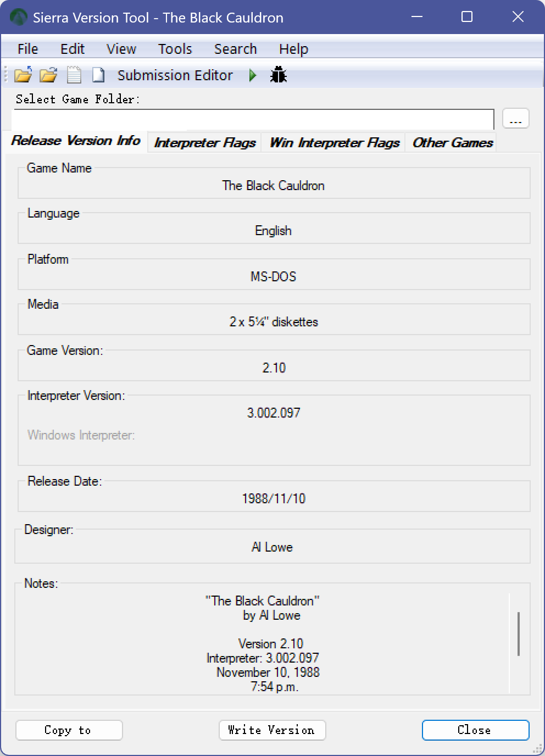Click the Copy to button

(x=69, y=730)
